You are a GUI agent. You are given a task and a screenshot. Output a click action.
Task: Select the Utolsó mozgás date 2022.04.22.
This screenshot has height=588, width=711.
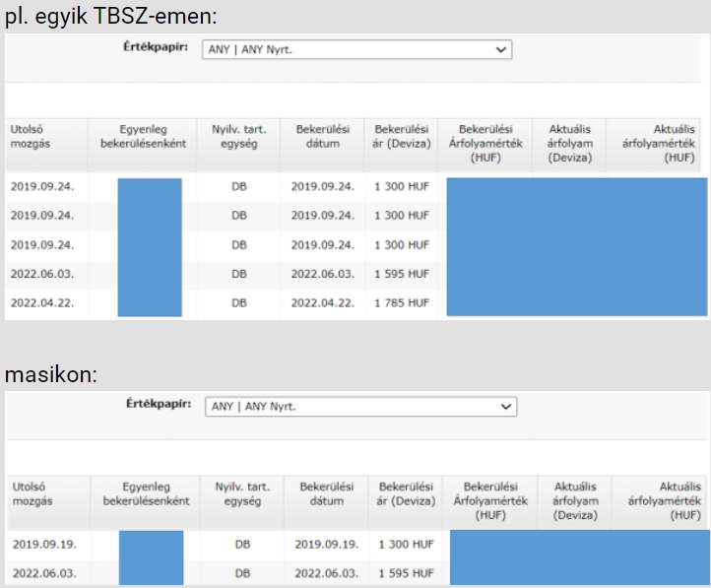click(x=42, y=302)
